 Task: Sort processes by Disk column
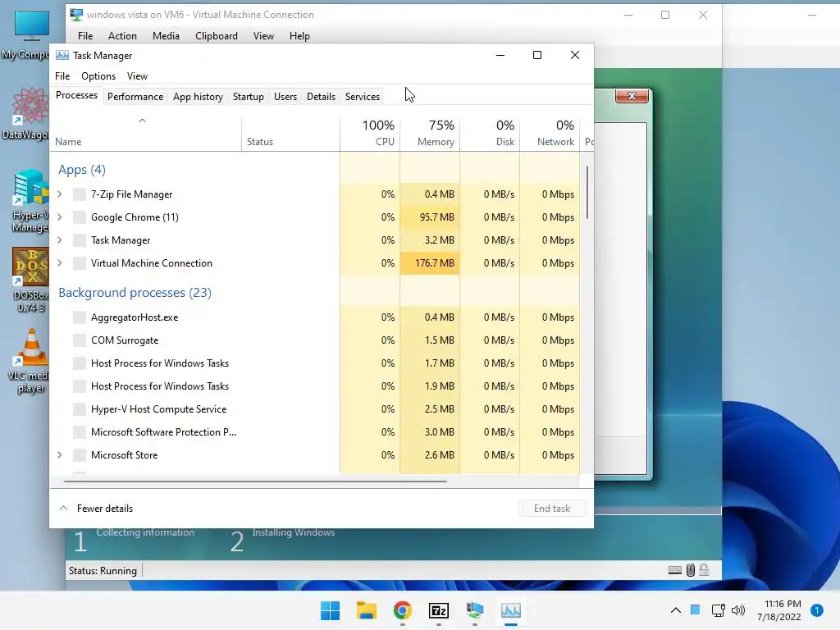(x=491, y=133)
